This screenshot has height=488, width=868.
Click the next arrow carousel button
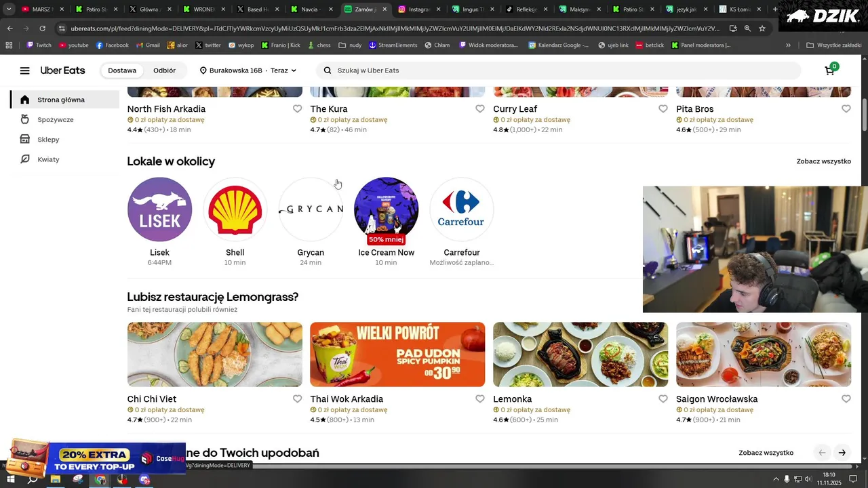(x=842, y=453)
